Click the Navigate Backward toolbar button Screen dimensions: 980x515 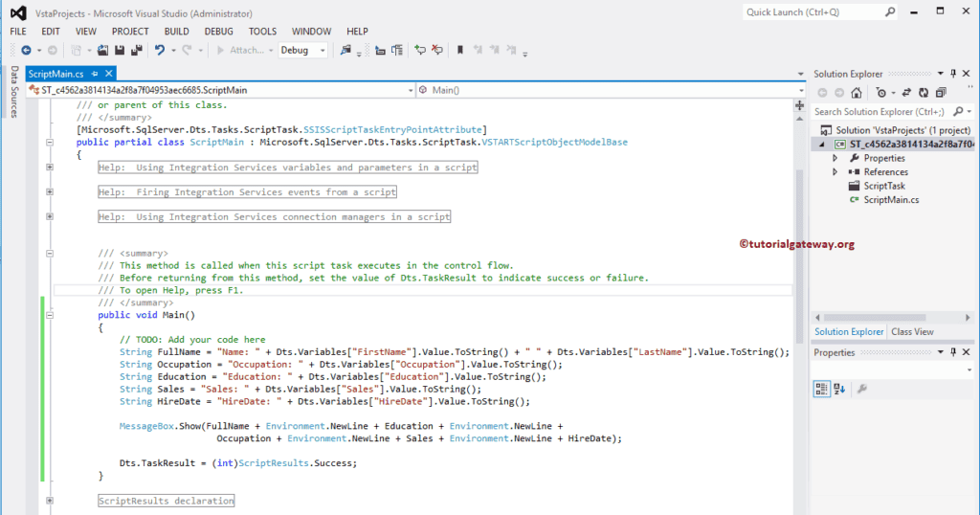coord(26,50)
